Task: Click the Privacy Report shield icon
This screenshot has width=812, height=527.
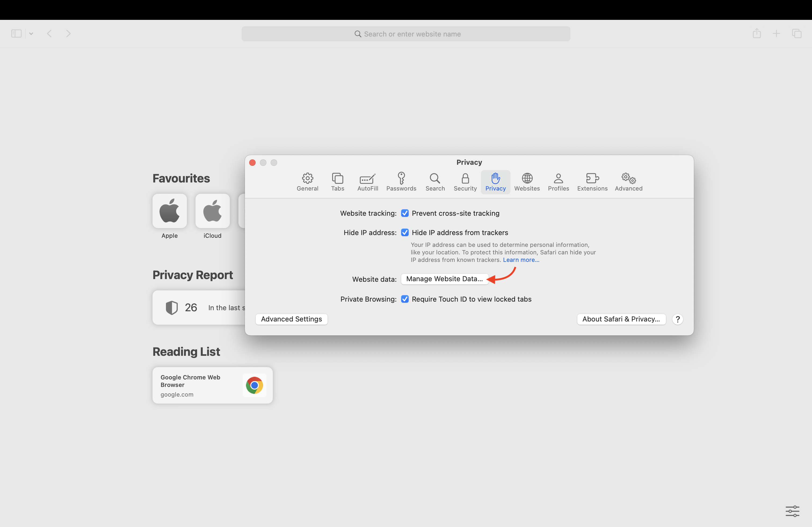Action: pyautogui.click(x=172, y=308)
